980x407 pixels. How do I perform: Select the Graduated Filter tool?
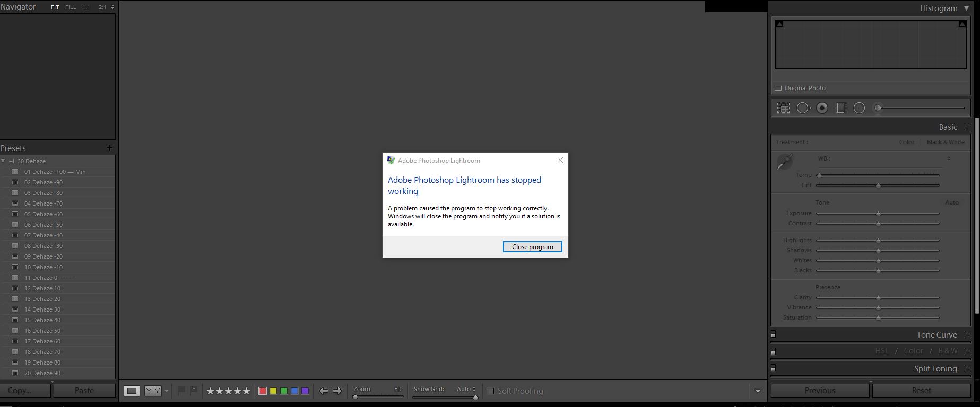pos(840,108)
